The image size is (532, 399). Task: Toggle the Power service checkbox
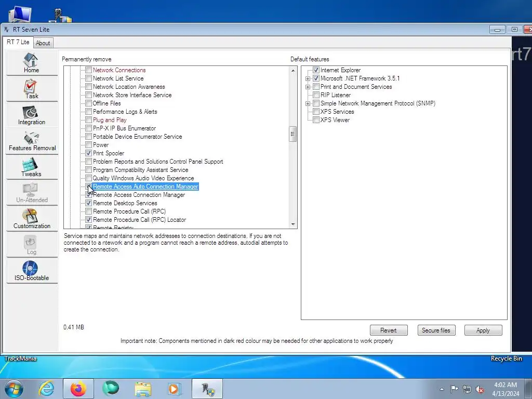pos(88,145)
